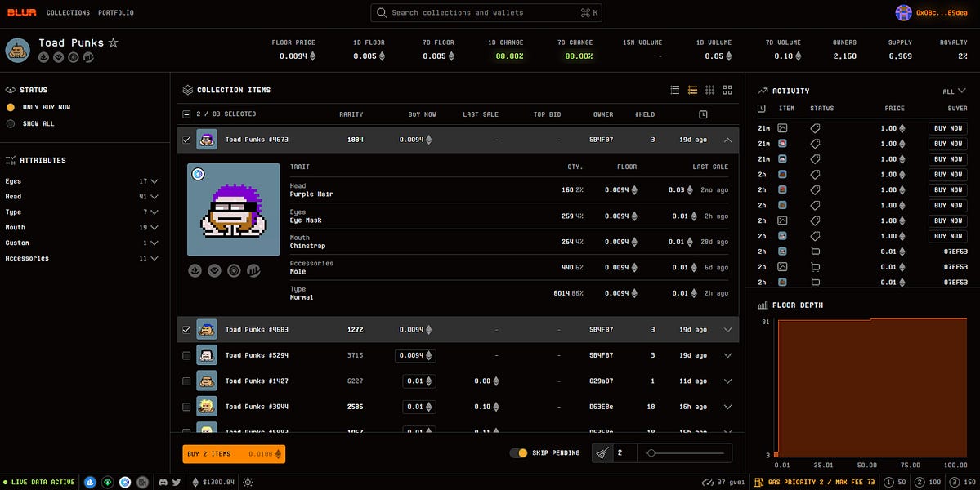Image resolution: width=980 pixels, height=490 pixels.
Task: Click the sweep quantity slider track
Action: [687, 453]
